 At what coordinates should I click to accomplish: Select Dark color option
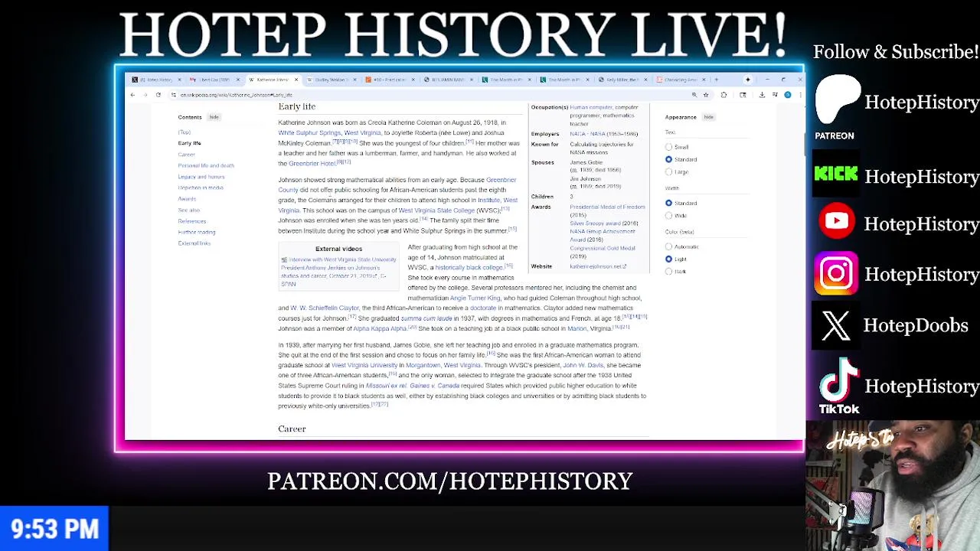[x=669, y=271]
